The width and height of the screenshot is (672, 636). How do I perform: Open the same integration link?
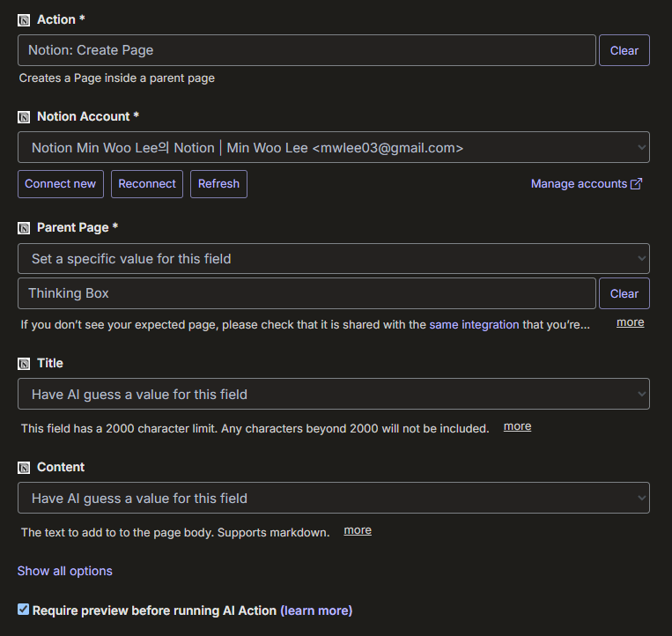point(474,325)
